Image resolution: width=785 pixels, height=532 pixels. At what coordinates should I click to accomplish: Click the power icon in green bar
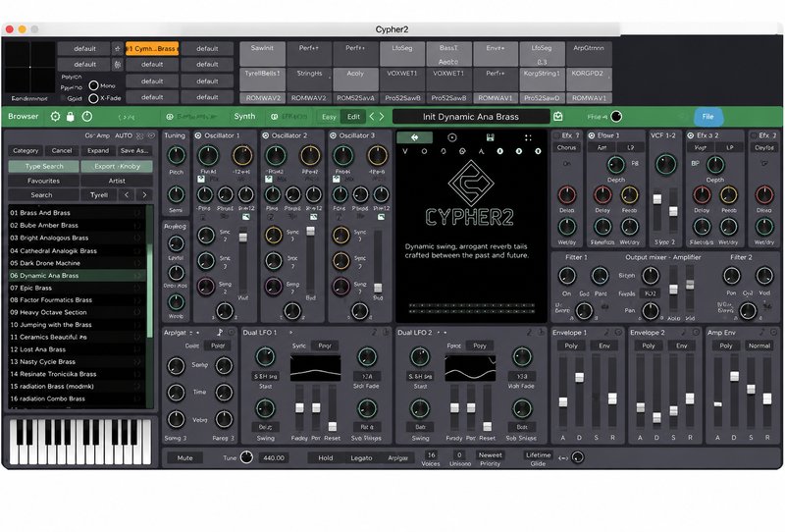click(x=87, y=117)
